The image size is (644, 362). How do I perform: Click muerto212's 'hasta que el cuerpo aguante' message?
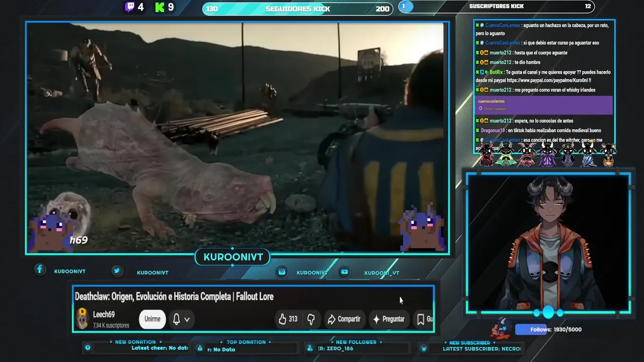[521, 53]
